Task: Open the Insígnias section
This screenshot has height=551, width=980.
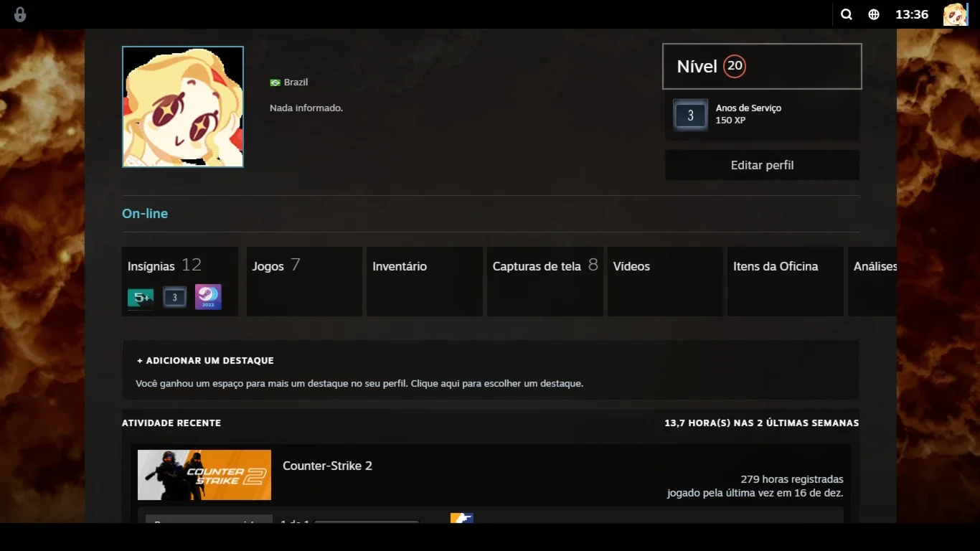Action: point(180,281)
